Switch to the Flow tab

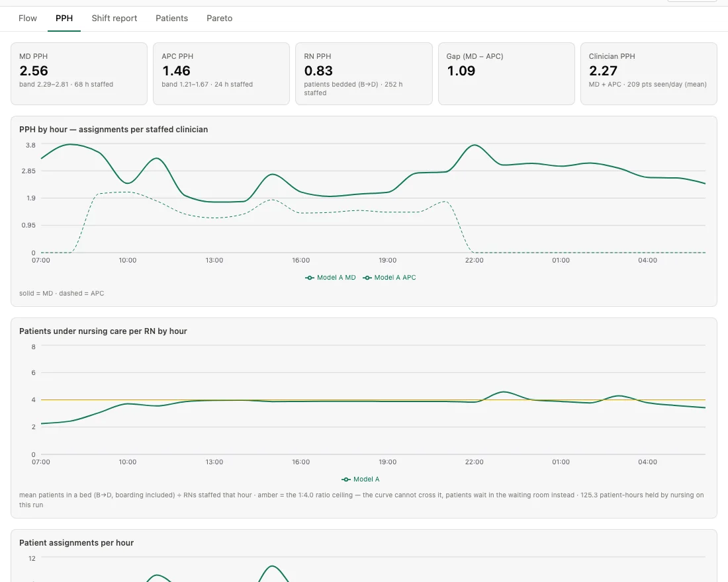point(27,18)
